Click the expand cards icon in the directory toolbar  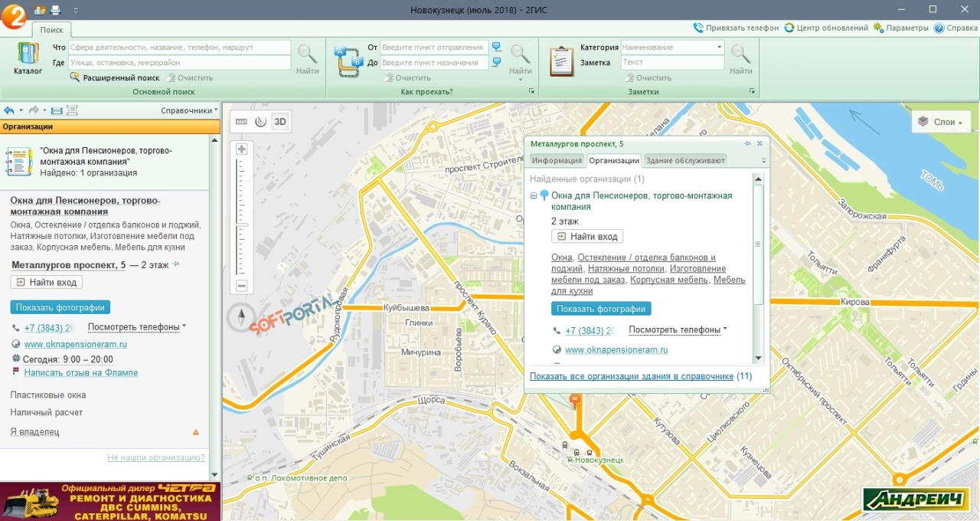point(72,110)
